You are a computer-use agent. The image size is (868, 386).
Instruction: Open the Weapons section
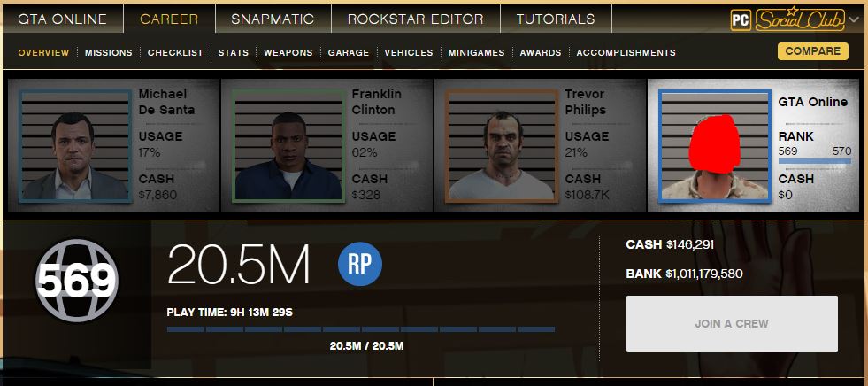[x=288, y=52]
